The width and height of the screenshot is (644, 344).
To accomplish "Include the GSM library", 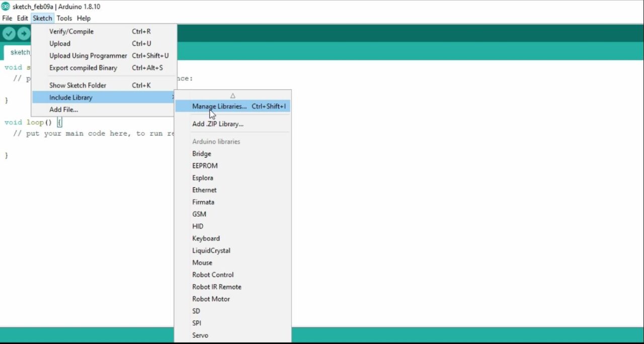I will click(232, 214).
